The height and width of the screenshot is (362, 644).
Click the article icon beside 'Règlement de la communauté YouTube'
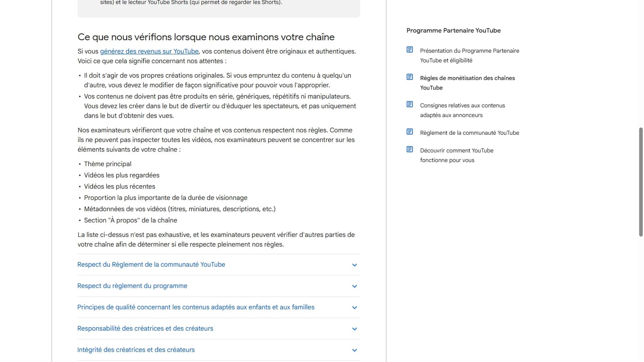tap(410, 132)
